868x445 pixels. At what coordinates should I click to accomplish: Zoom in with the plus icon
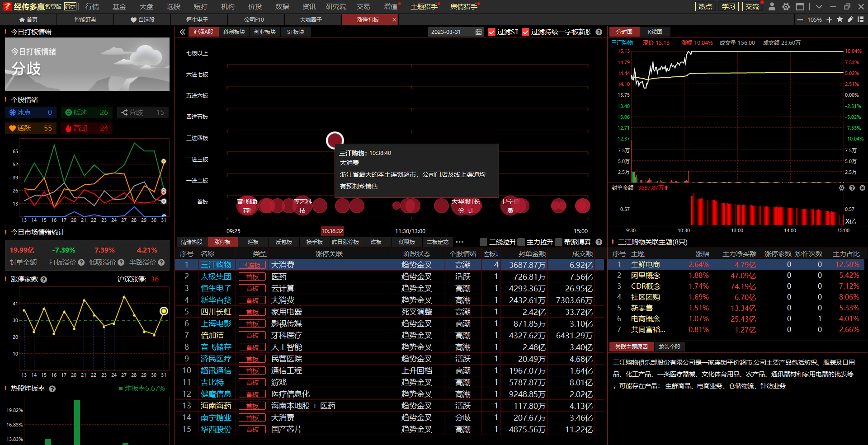pos(829,19)
